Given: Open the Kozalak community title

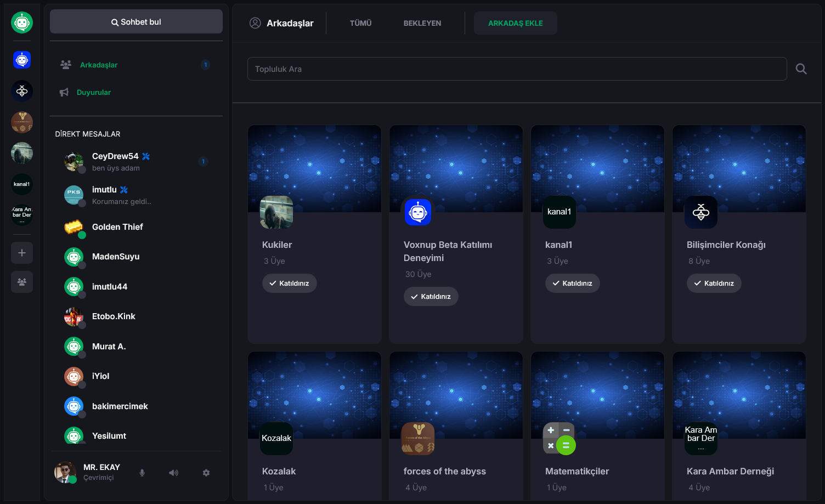Looking at the screenshot, I should click(x=279, y=471).
